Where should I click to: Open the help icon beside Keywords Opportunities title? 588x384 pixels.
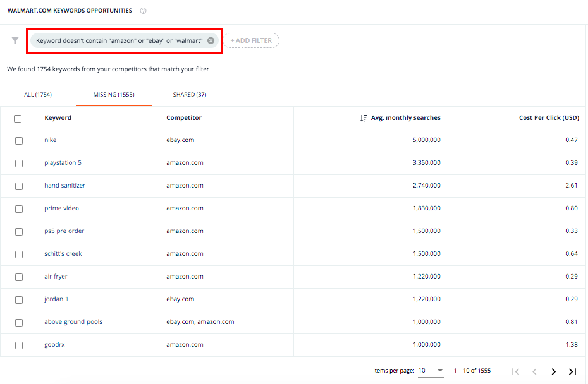click(143, 11)
